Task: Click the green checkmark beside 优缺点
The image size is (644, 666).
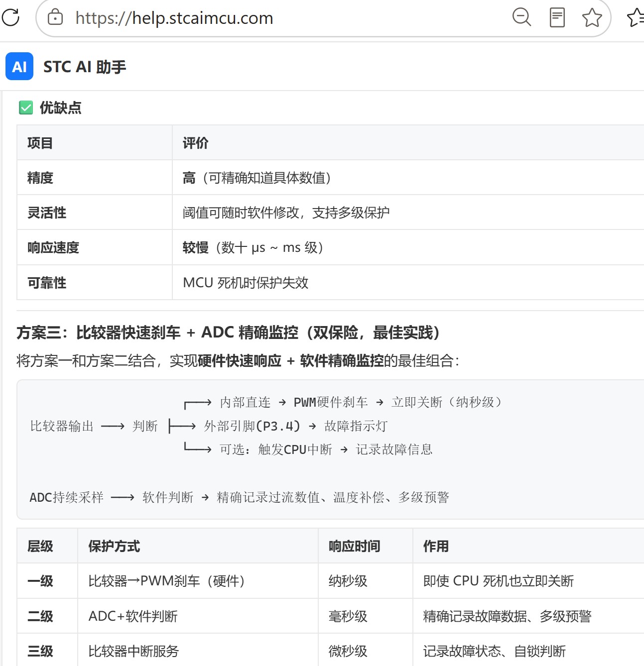Action: tap(26, 108)
